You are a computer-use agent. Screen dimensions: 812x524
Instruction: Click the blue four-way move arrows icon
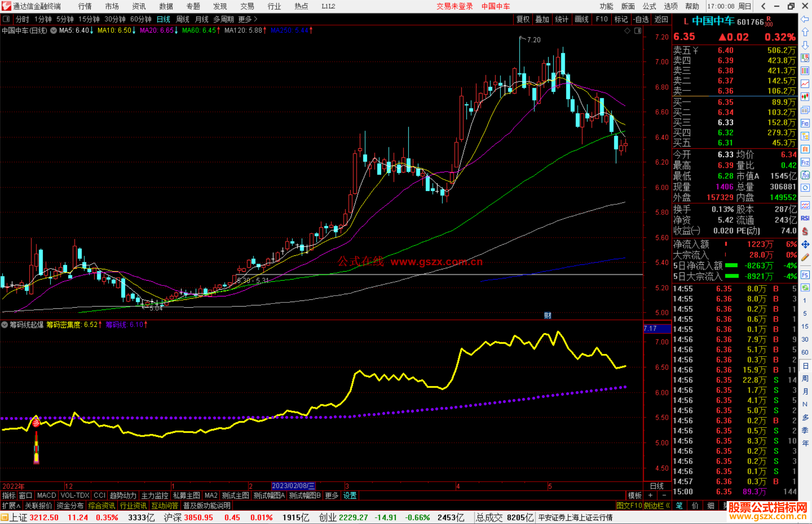[805, 245]
